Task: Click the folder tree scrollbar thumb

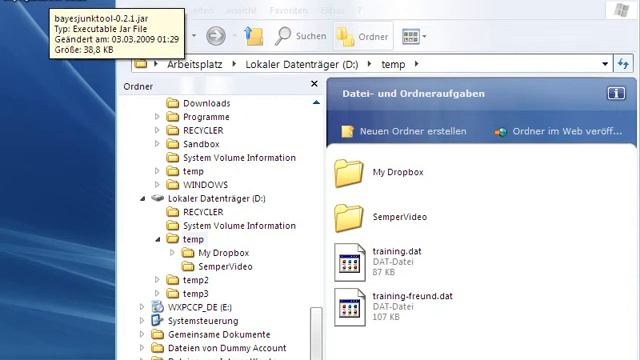Action: tap(316, 333)
